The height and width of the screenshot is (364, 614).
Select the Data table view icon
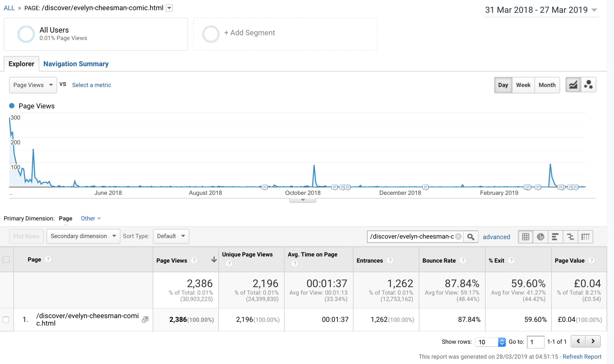pos(525,237)
